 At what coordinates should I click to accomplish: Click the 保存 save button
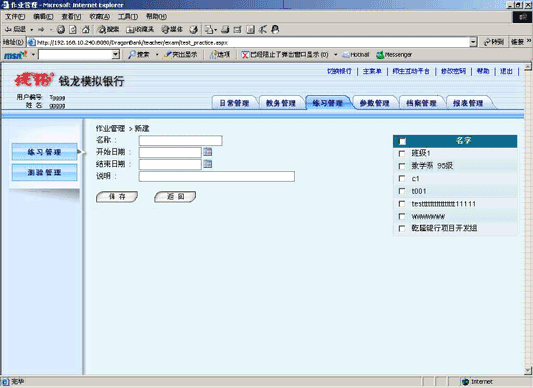point(117,197)
